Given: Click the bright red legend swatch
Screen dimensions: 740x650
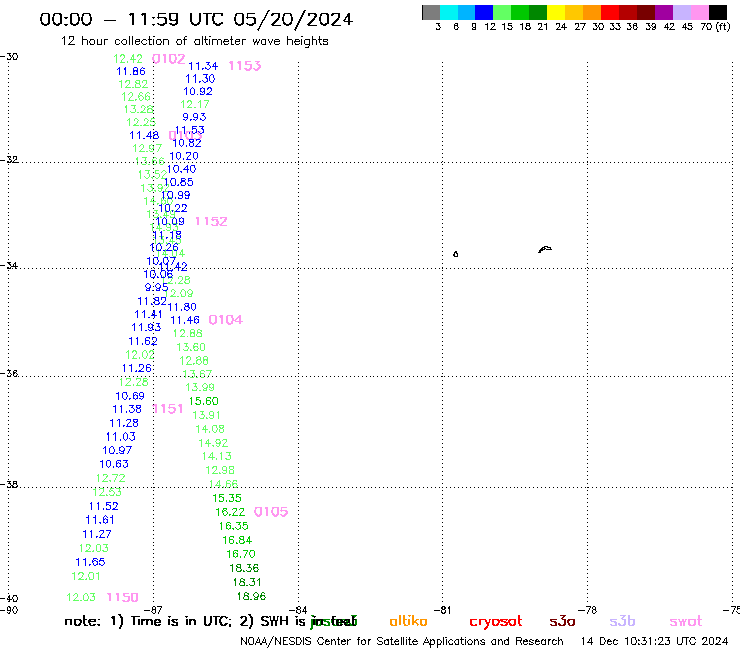Looking at the screenshot, I should (609, 12).
